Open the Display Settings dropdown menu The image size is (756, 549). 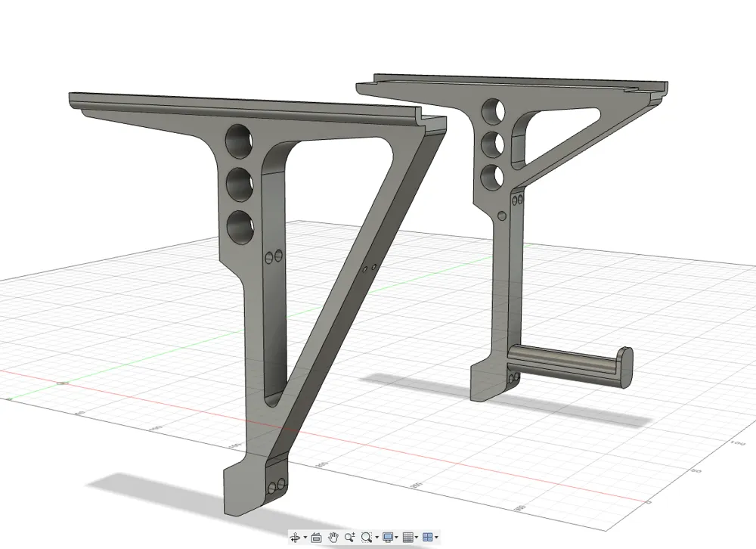coord(396,537)
